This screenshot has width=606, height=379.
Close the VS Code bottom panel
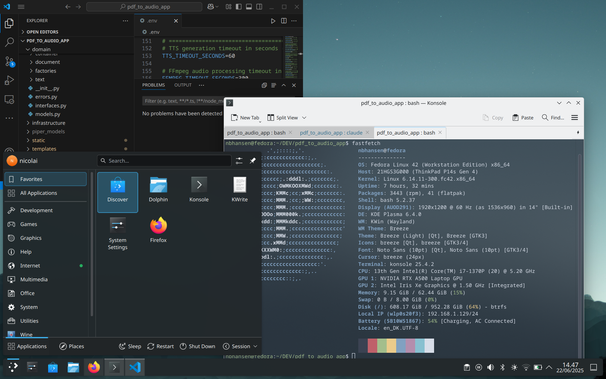[294, 85]
